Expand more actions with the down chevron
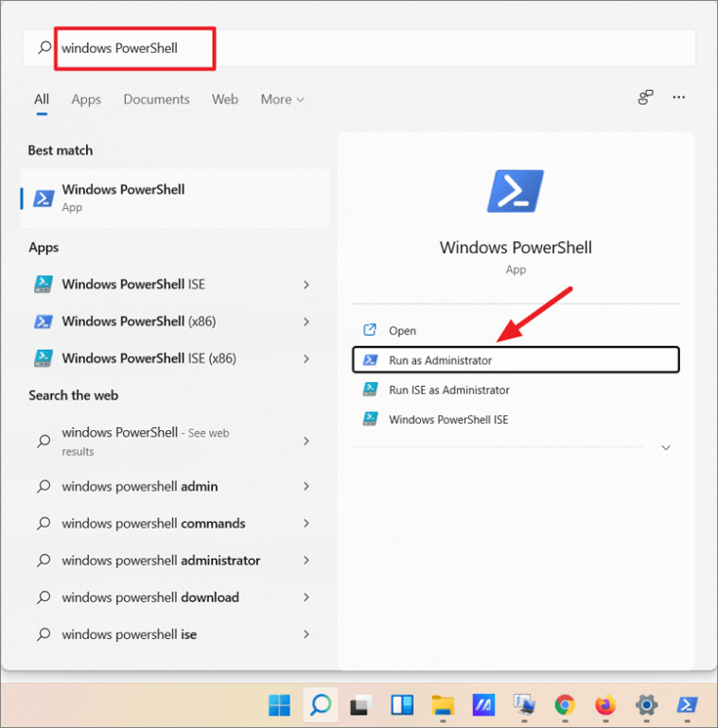Image resolution: width=718 pixels, height=728 pixels. pos(665,448)
